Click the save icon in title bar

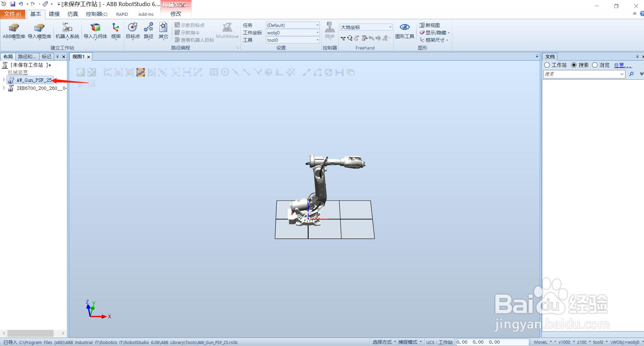[13, 4]
